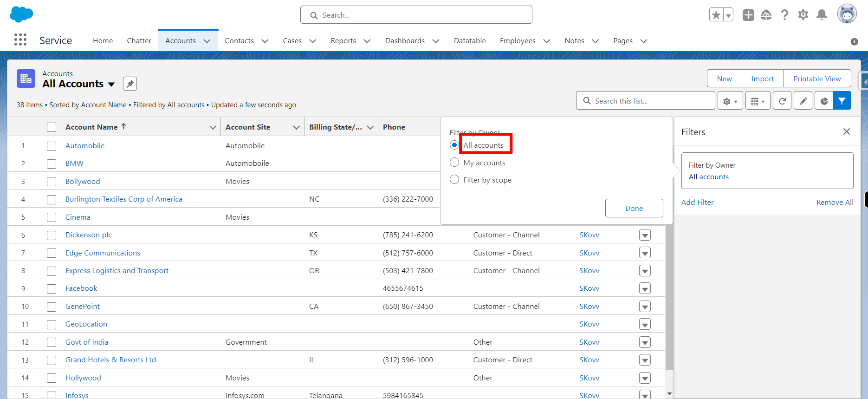The width and height of the screenshot is (868, 399).
Task: Open the Datatable tab
Action: [x=470, y=41]
